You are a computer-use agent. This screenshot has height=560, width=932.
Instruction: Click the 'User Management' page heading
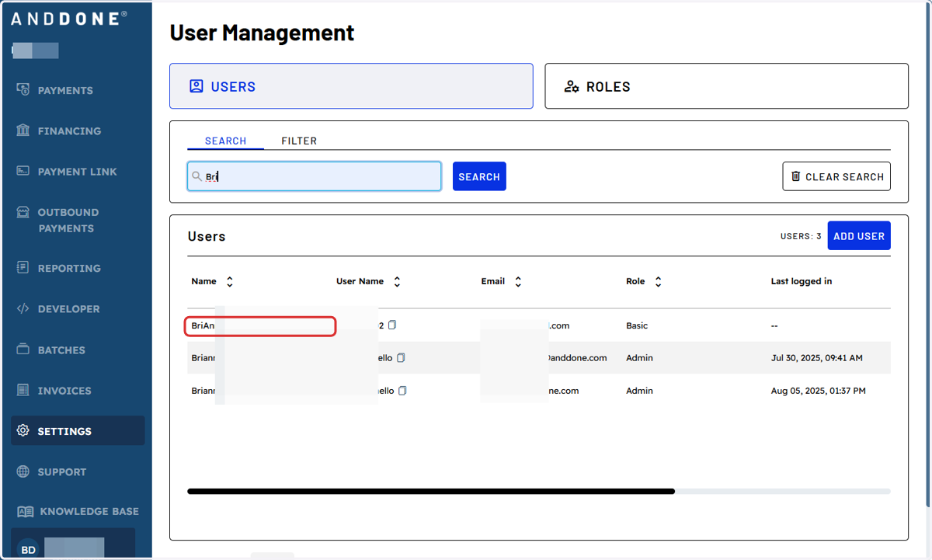click(262, 33)
